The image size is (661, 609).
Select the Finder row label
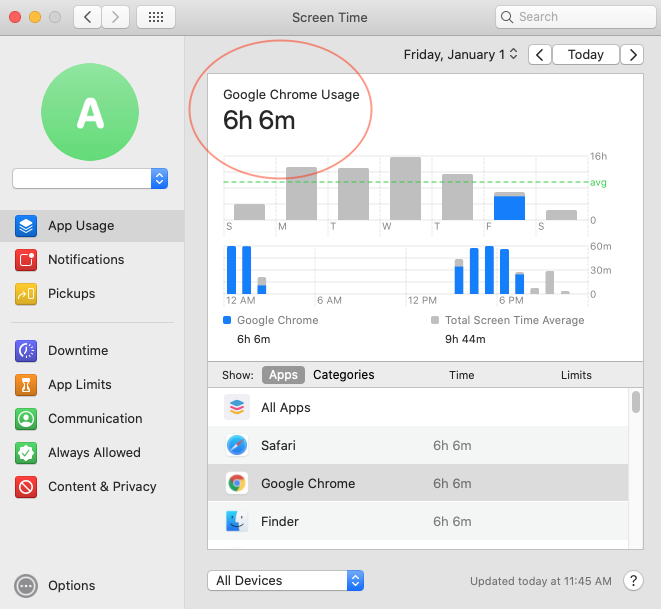pos(280,521)
